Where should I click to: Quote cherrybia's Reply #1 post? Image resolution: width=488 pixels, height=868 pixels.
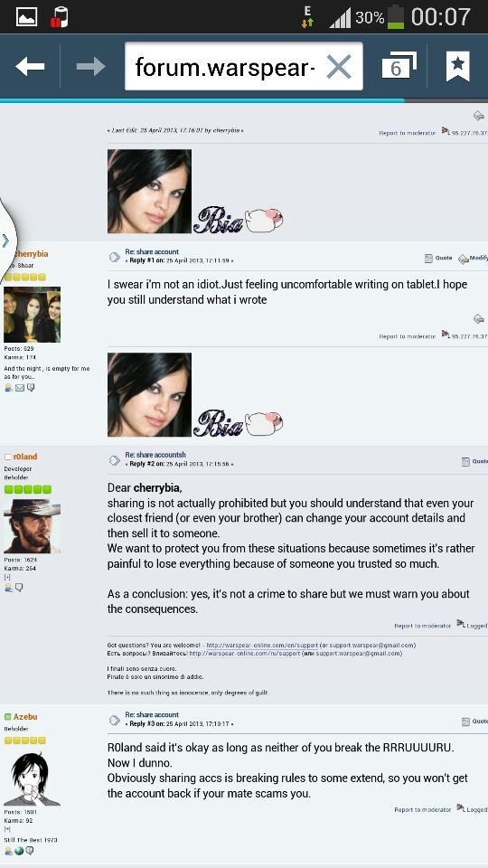point(438,258)
